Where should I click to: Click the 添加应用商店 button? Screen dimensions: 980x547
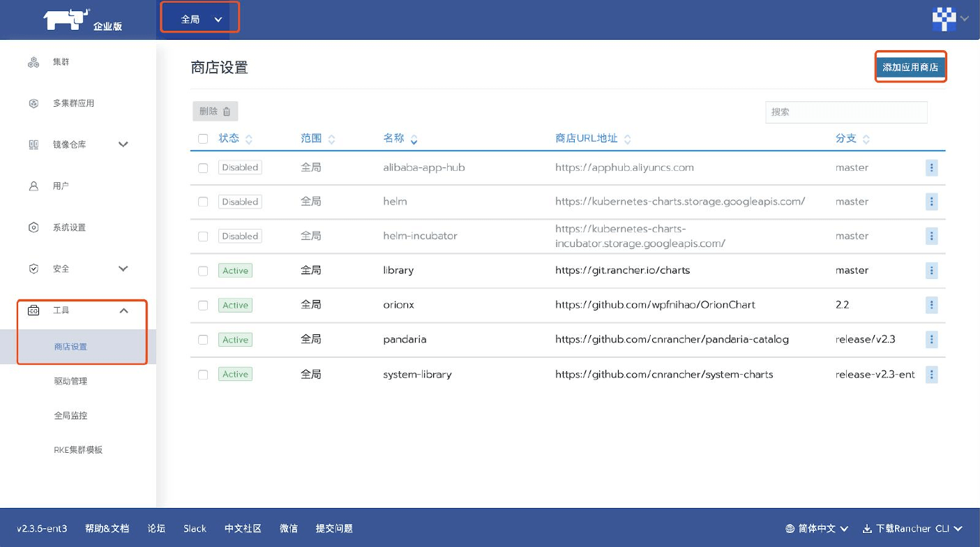pos(910,67)
